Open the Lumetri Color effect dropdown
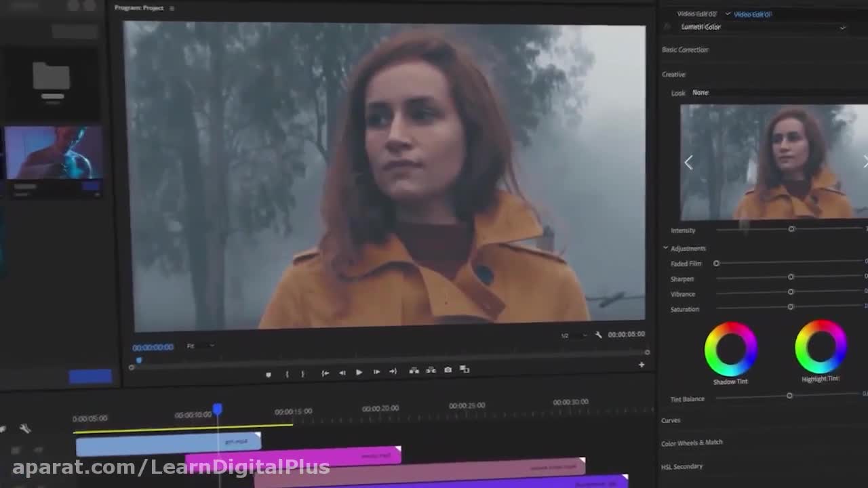Image resolution: width=868 pixels, height=488 pixels. click(x=842, y=28)
